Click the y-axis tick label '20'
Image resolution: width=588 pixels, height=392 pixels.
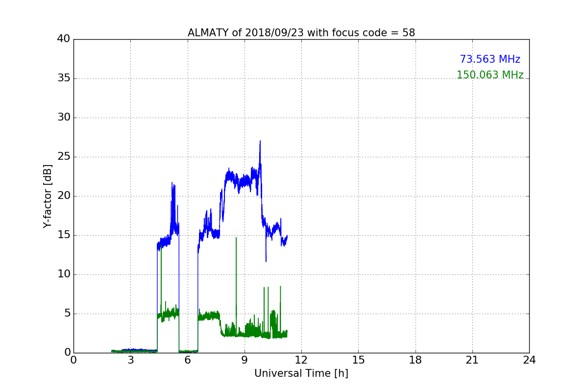64,196
